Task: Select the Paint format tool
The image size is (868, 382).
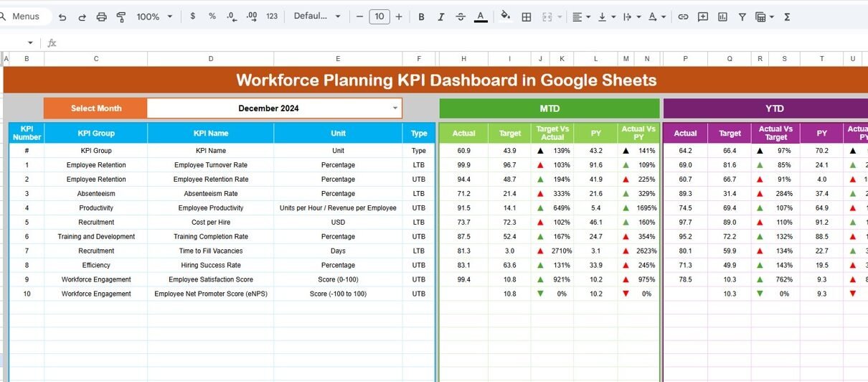Action: point(121,17)
